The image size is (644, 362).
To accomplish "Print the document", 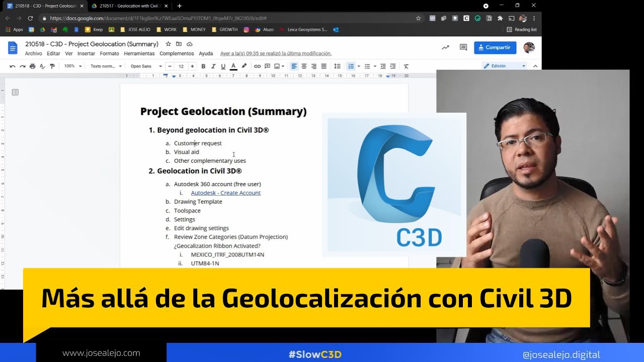I will [33, 66].
